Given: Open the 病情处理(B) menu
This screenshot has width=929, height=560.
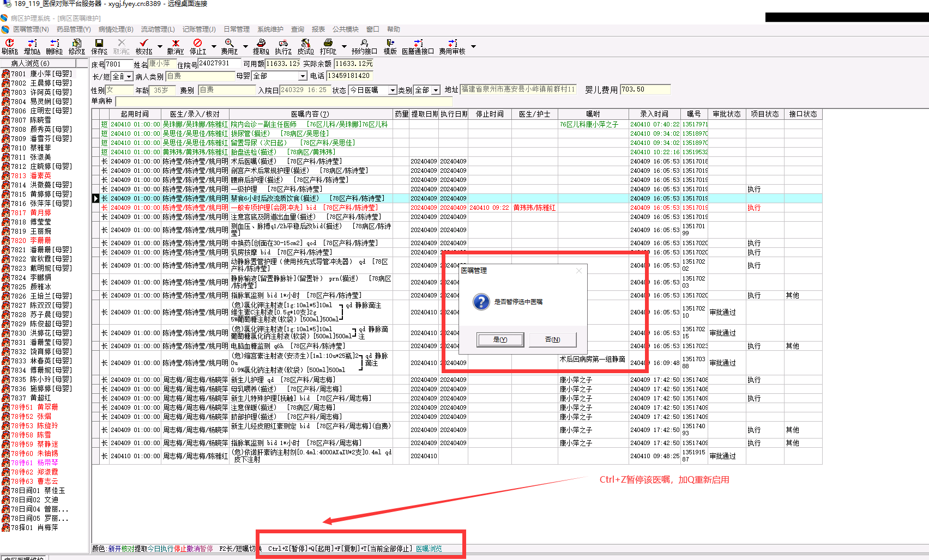Looking at the screenshot, I should click(x=116, y=29).
